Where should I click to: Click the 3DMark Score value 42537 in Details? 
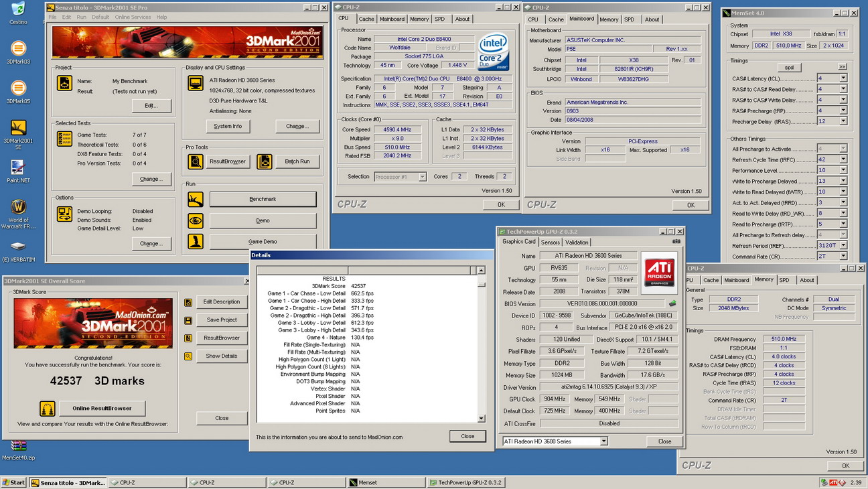click(x=358, y=286)
